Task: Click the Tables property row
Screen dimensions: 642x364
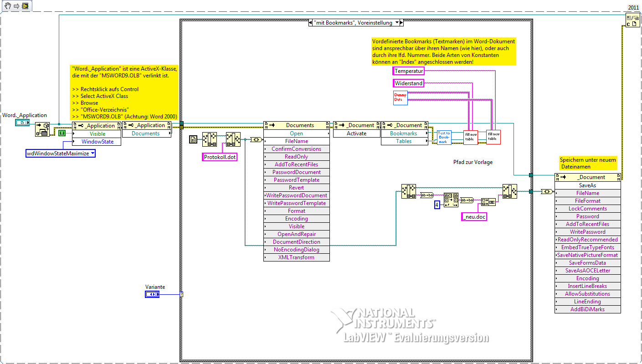Action: [x=405, y=141]
